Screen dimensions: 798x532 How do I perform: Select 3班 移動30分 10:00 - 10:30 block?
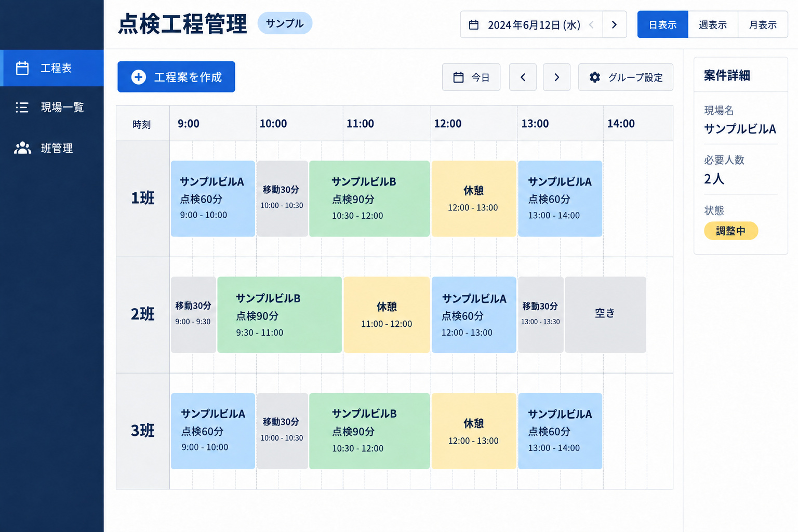click(x=282, y=431)
